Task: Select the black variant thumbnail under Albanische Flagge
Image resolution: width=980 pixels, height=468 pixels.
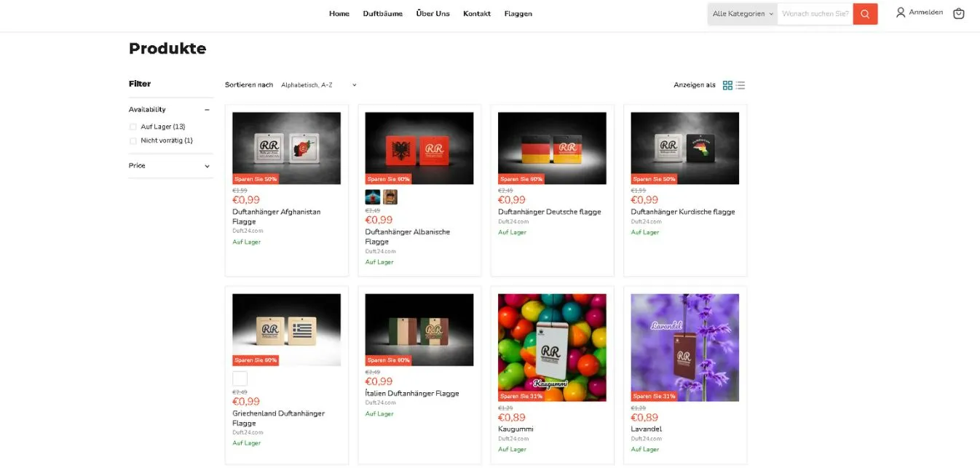Action: [x=372, y=197]
